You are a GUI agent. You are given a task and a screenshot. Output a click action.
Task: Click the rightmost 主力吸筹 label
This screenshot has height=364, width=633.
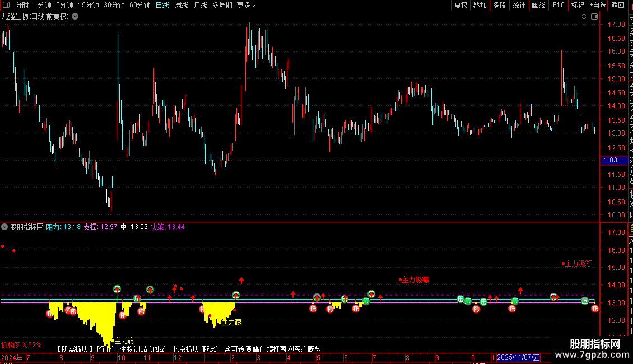pyautogui.click(x=579, y=264)
